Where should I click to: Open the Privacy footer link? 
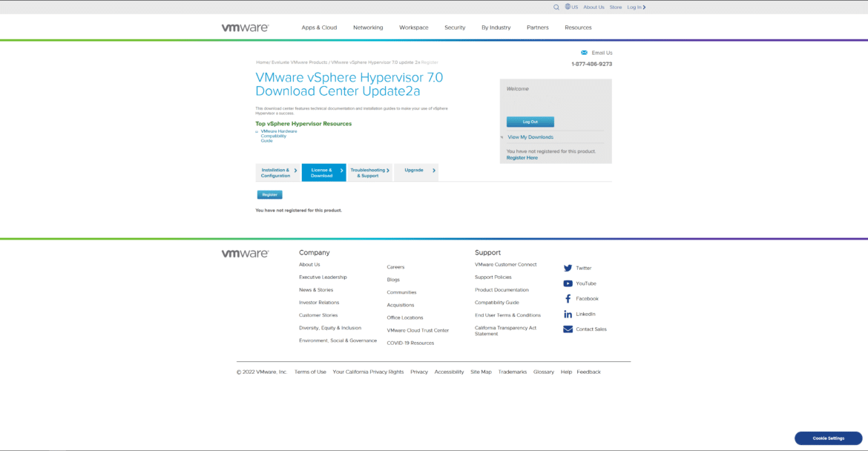(419, 372)
